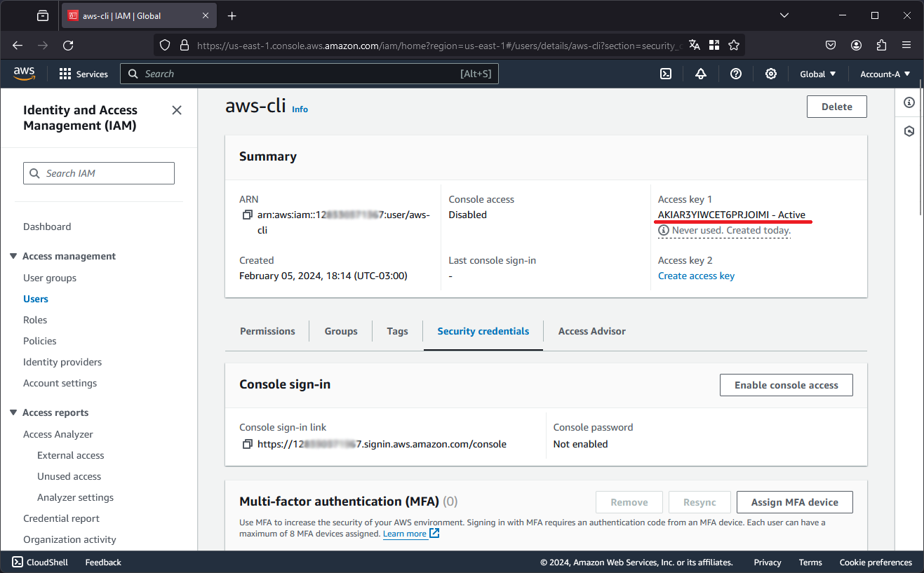The width and height of the screenshot is (924, 573).
Task: Open a new browser tab
Action: pos(232,15)
